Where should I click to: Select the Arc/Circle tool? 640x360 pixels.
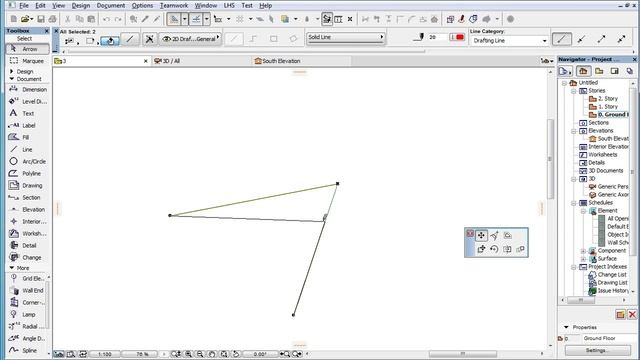tap(27, 162)
